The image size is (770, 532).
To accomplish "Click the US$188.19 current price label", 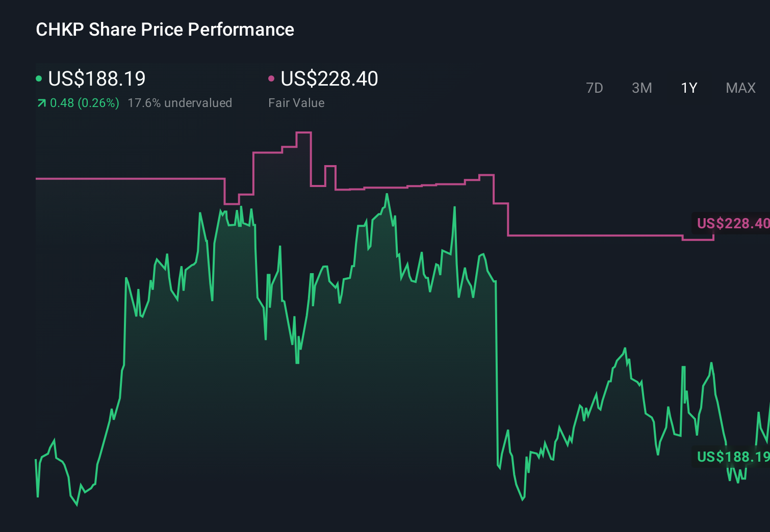I will [96, 79].
